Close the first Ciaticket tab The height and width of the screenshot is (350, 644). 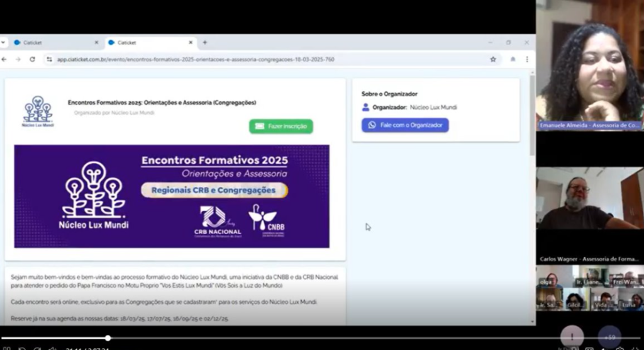pyautogui.click(x=96, y=42)
